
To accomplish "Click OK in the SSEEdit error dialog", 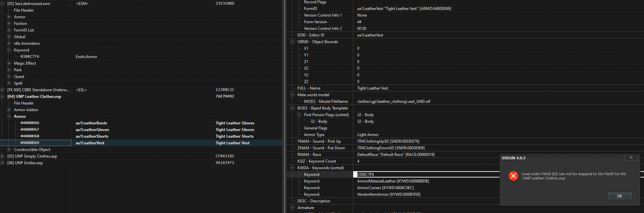I will click(x=620, y=196).
